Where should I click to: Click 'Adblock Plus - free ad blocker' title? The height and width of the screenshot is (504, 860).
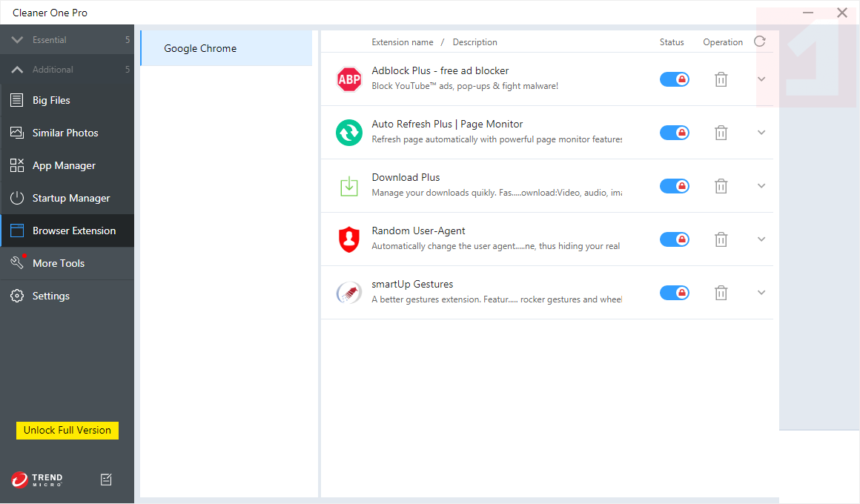click(440, 70)
